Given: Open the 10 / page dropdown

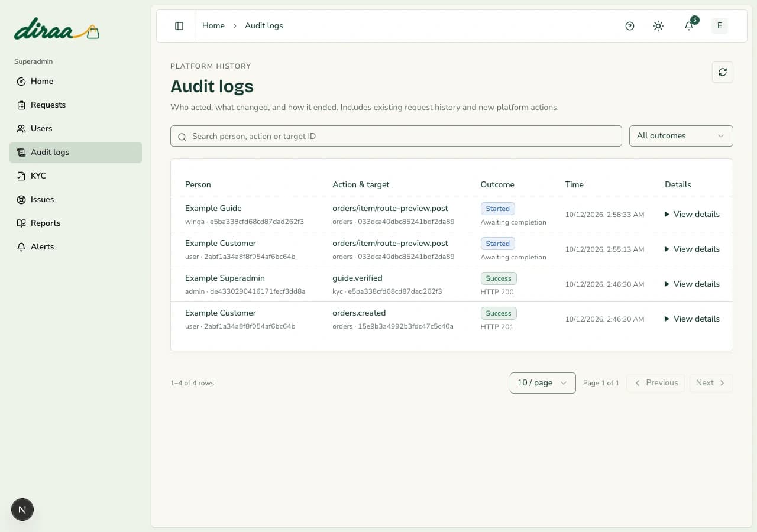Looking at the screenshot, I should point(543,383).
